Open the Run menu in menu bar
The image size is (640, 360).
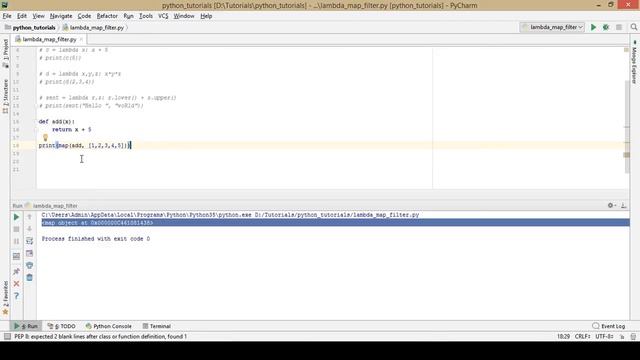click(128, 16)
